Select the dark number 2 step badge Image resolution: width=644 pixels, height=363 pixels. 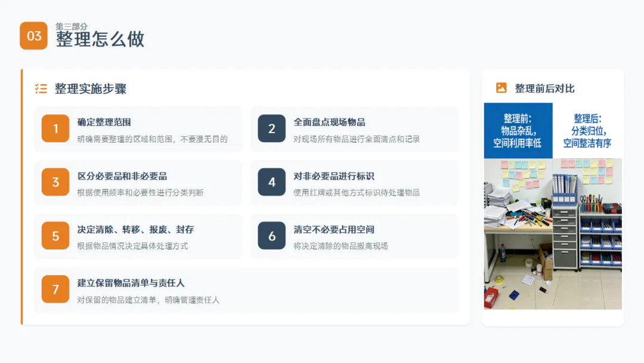(271, 128)
